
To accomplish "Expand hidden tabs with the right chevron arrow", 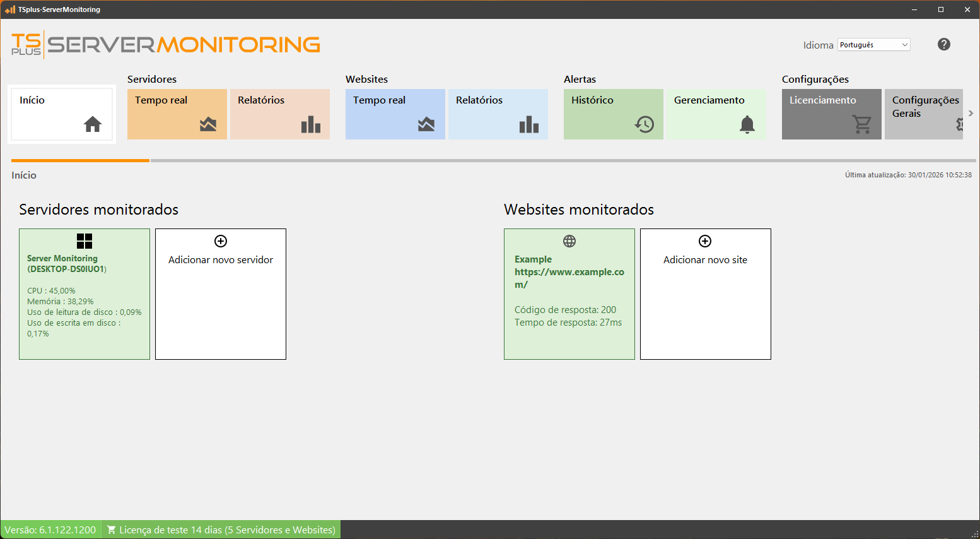I will (x=971, y=114).
